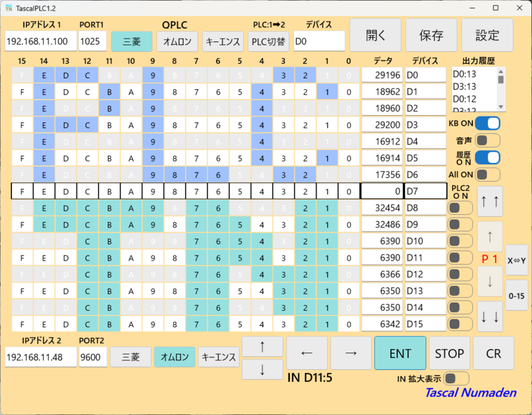Screen dimensions: 532x415
Task: Click the X⇔Y swap button
Action: point(516,261)
